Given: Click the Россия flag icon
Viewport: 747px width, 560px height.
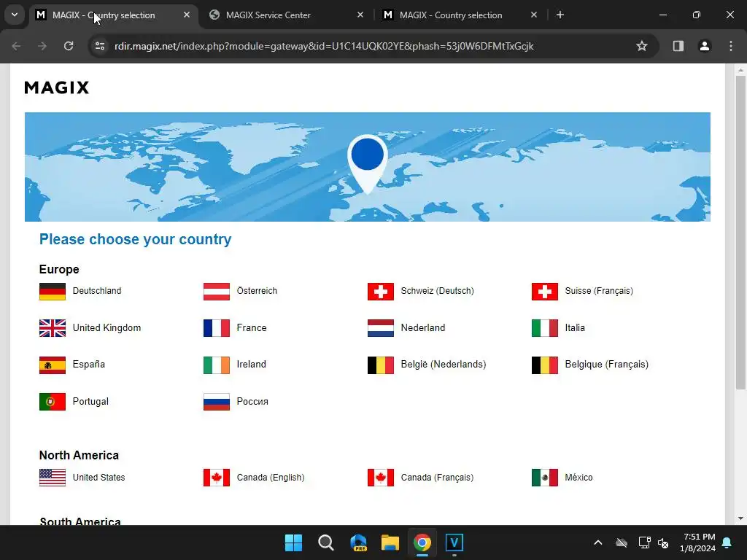Looking at the screenshot, I should click(216, 402).
